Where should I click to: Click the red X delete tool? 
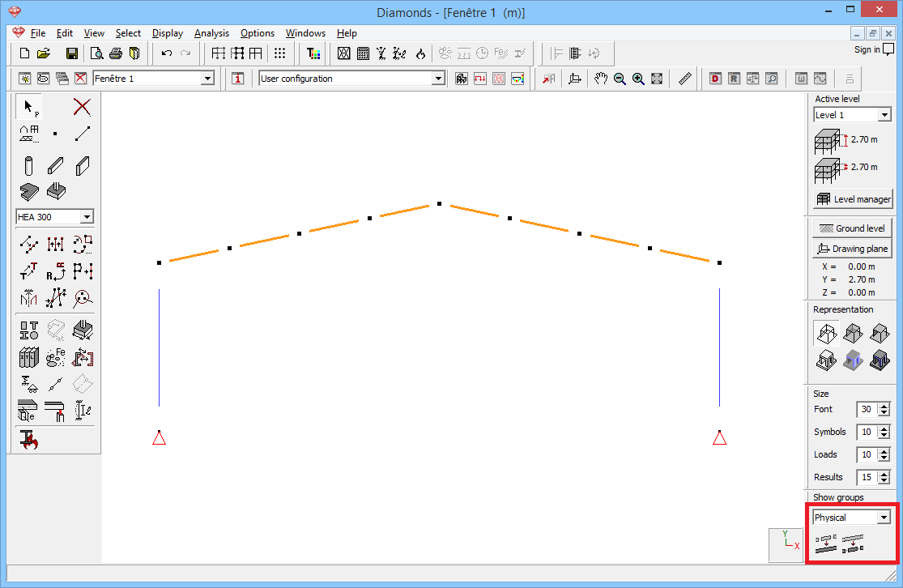click(82, 107)
